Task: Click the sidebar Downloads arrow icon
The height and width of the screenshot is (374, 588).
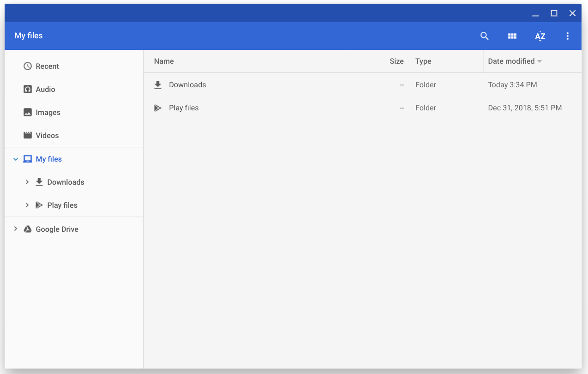Action: coord(39,182)
